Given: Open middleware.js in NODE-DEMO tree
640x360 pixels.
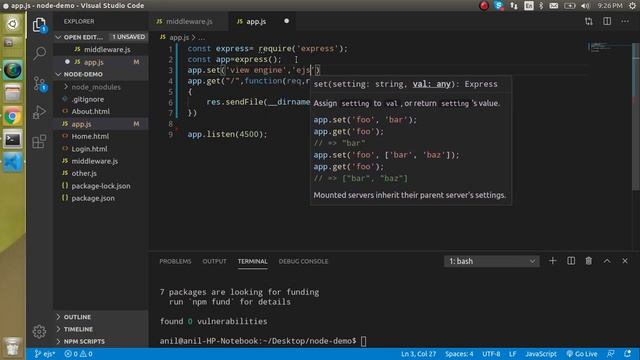Looking at the screenshot, I should tap(95, 161).
